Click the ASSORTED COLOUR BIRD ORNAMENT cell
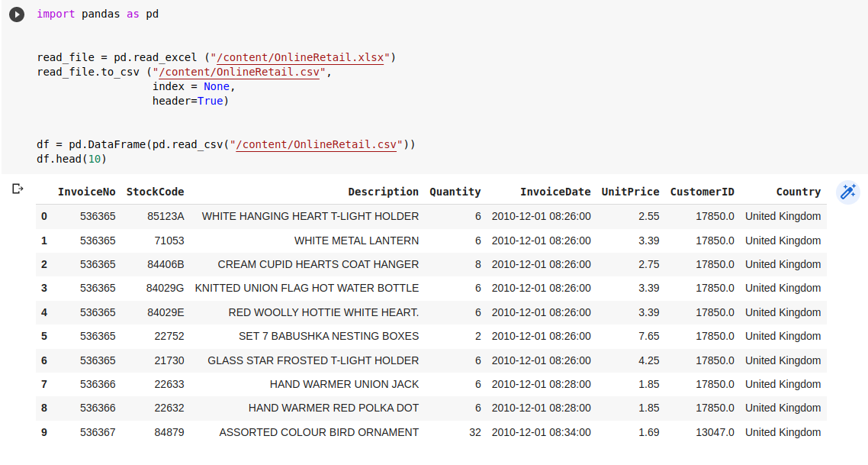The height and width of the screenshot is (465, 868). point(319,432)
